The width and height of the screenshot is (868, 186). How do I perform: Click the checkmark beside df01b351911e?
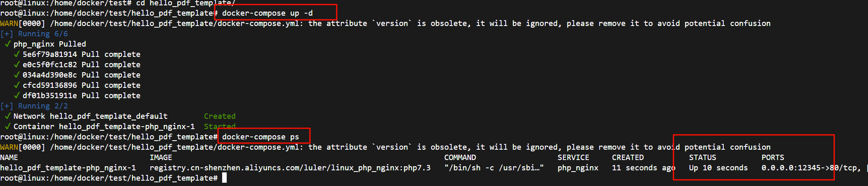coord(16,95)
